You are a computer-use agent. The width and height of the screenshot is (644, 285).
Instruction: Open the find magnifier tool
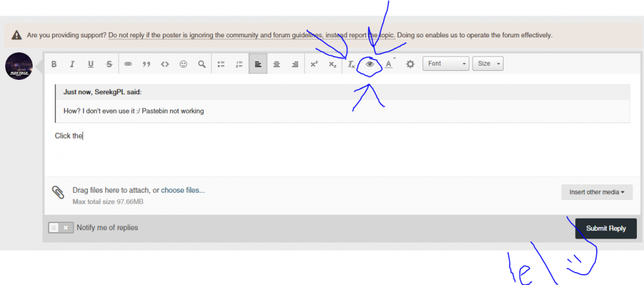(x=202, y=64)
